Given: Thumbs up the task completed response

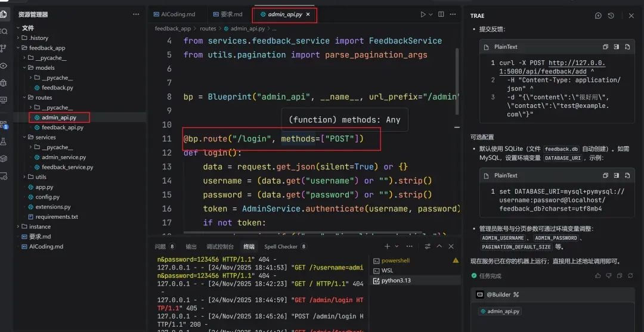Looking at the screenshot, I should click(598, 276).
